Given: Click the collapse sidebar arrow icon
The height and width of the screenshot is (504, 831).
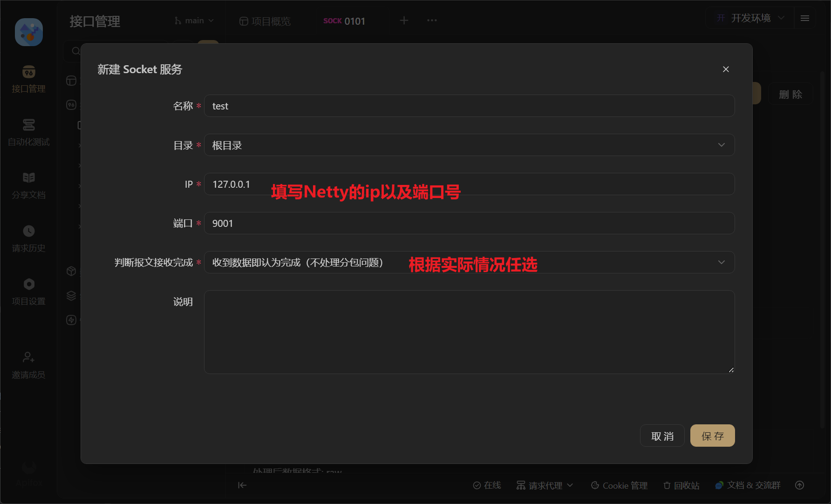Looking at the screenshot, I should (x=242, y=485).
